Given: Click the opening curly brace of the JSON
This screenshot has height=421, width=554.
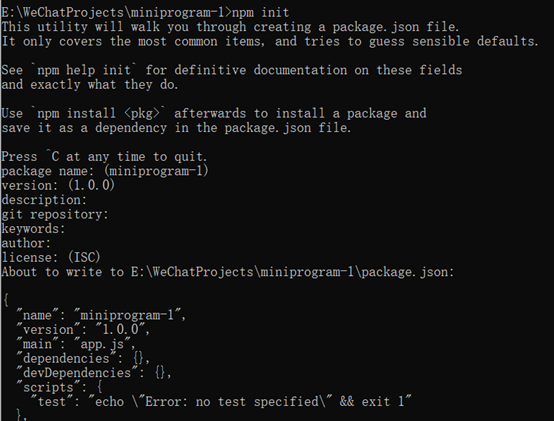Looking at the screenshot, I should (x=6, y=301).
